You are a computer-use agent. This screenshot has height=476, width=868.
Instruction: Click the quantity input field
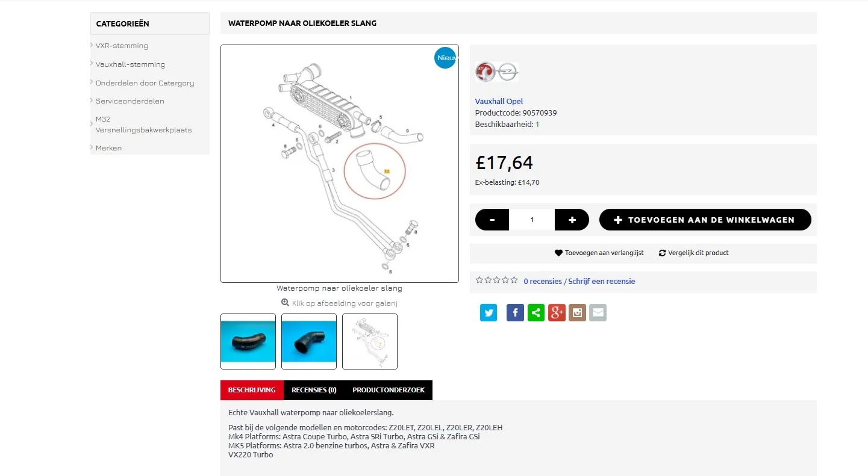click(x=532, y=220)
